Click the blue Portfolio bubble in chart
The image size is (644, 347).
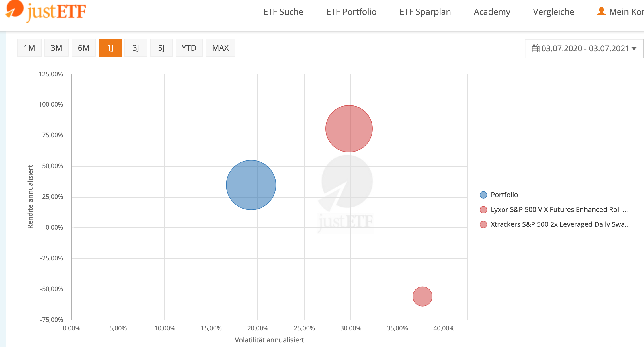pos(251,185)
